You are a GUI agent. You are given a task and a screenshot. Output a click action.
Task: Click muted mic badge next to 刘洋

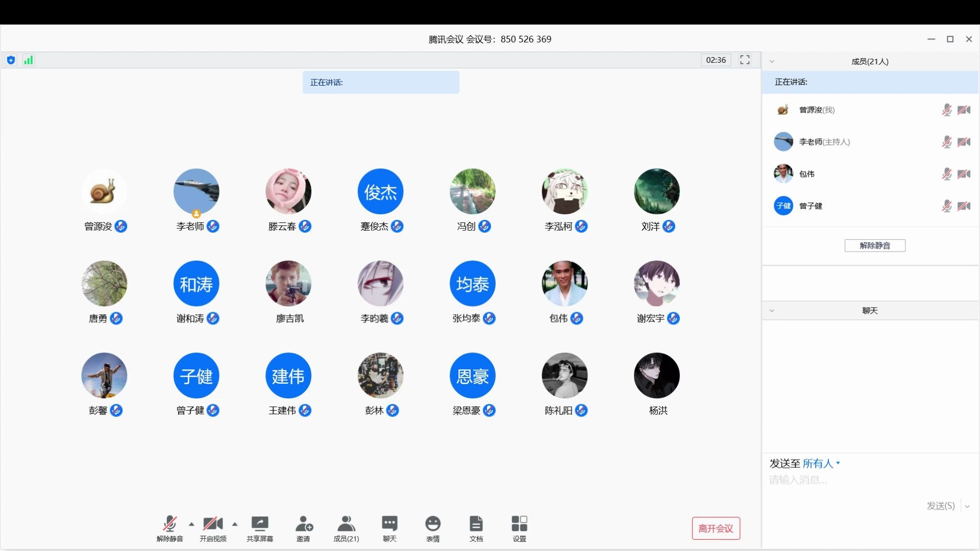click(669, 226)
